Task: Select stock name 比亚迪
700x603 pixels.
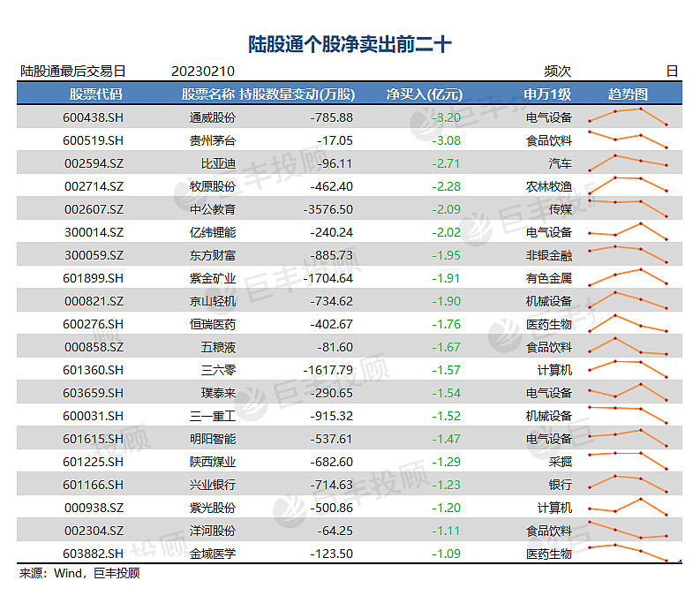Action: point(218,163)
